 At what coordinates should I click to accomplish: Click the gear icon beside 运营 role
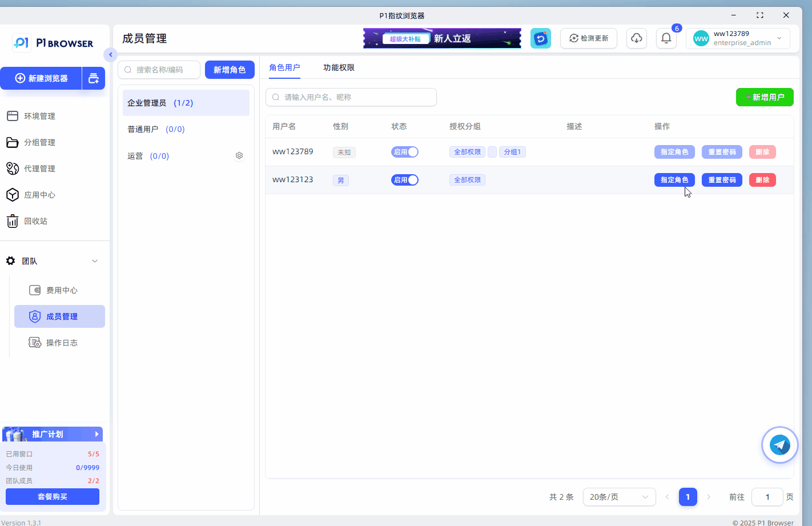point(239,156)
